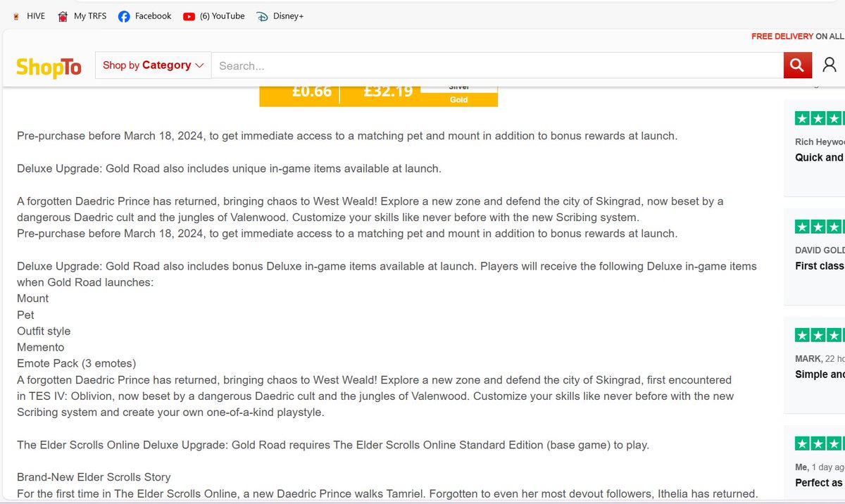Click 'Emote Pack (3 emotes)' text

tap(77, 363)
